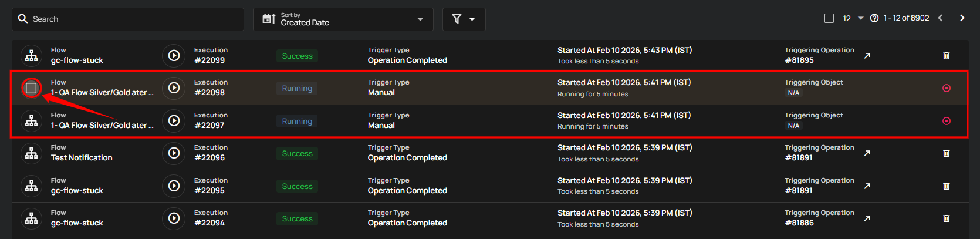Open the Sort by Created Date dropdown
This screenshot has height=239, width=980.
[343, 19]
